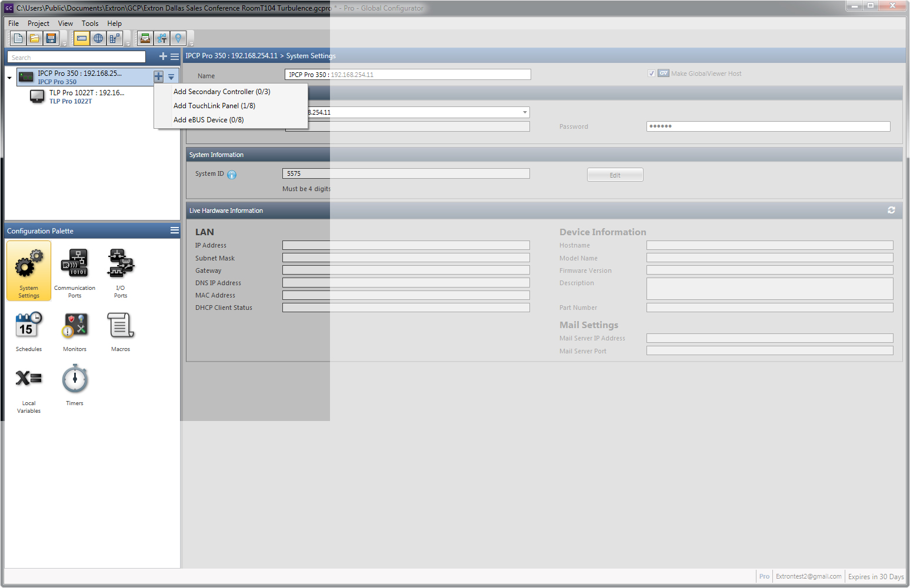This screenshot has height=588, width=910.
Task: Open the IP address combo box dropdown
Action: click(525, 112)
